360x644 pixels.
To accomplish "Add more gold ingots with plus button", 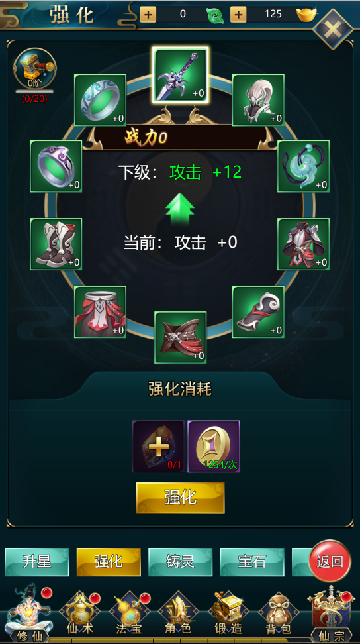I will click(238, 15).
